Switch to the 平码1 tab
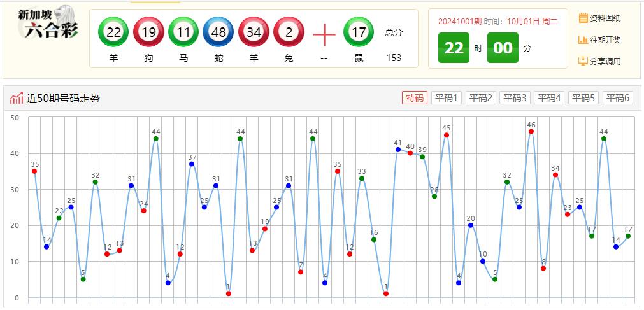The width and height of the screenshot is (644, 310). (x=447, y=97)
